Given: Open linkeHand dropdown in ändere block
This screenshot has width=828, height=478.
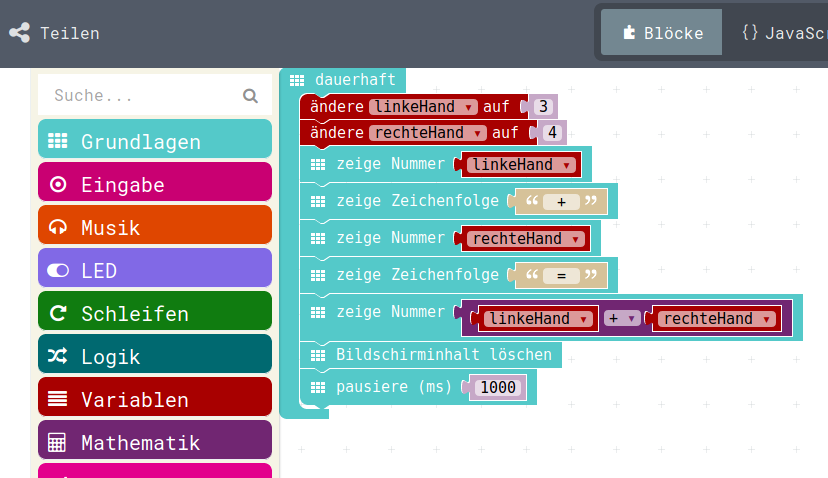Looking at the screenshot, I should (x=423, y=107).
